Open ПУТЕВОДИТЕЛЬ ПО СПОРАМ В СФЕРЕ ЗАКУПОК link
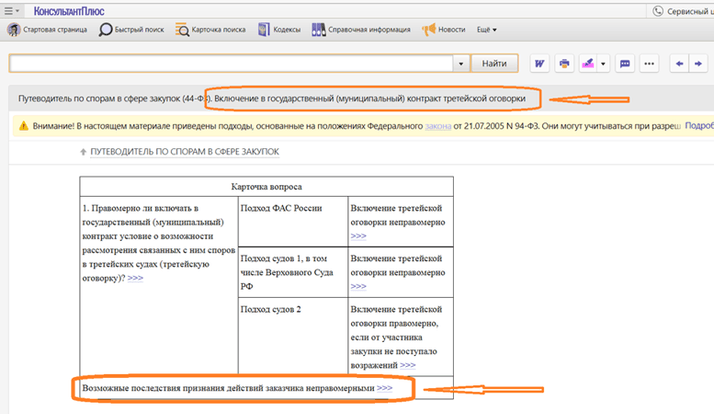714x414 pixels. [x=184, y=152]
